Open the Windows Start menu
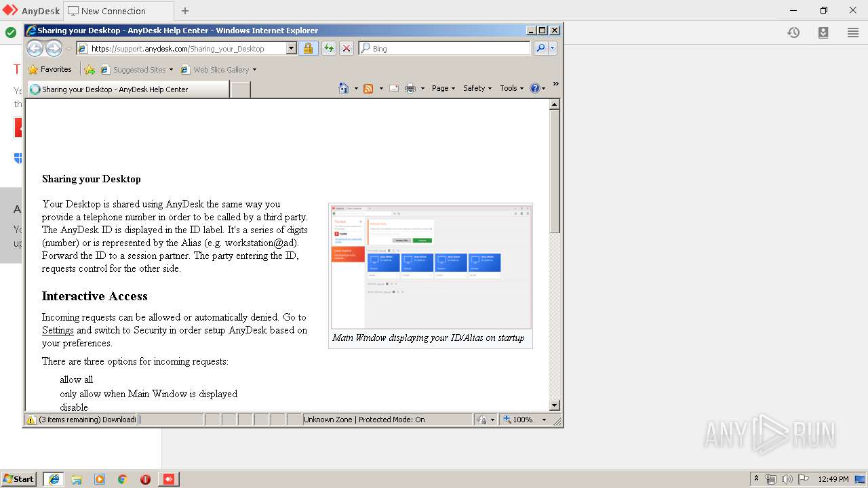This screenshot has height=488, width=868. (19, 479)
